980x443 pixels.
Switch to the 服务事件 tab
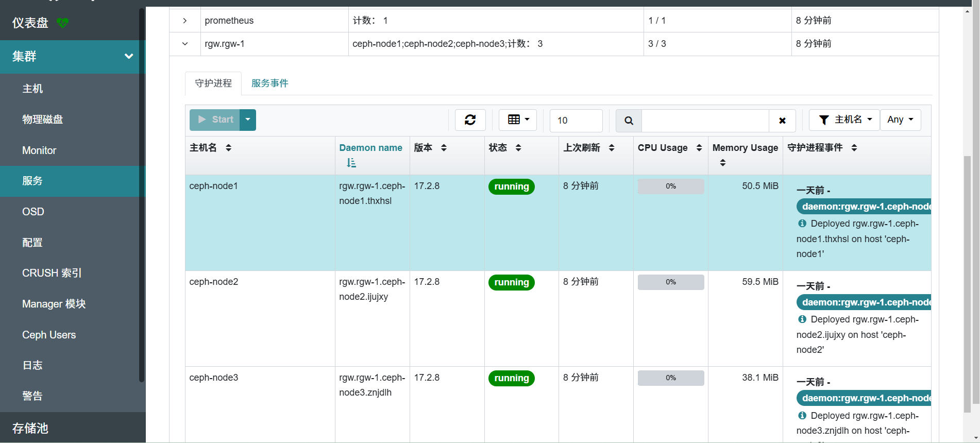click(x=269, y=83)
